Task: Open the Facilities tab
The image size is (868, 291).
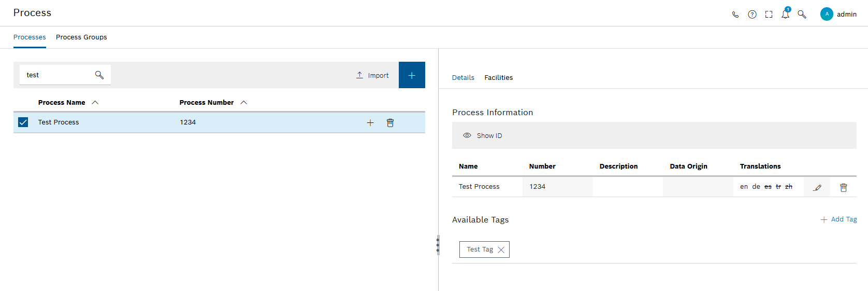Action: pyautogui.click(x=498, y=78)
